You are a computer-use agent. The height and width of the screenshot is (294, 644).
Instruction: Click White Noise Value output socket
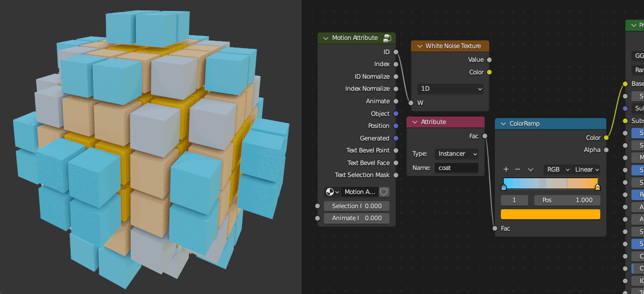point(489,60)
